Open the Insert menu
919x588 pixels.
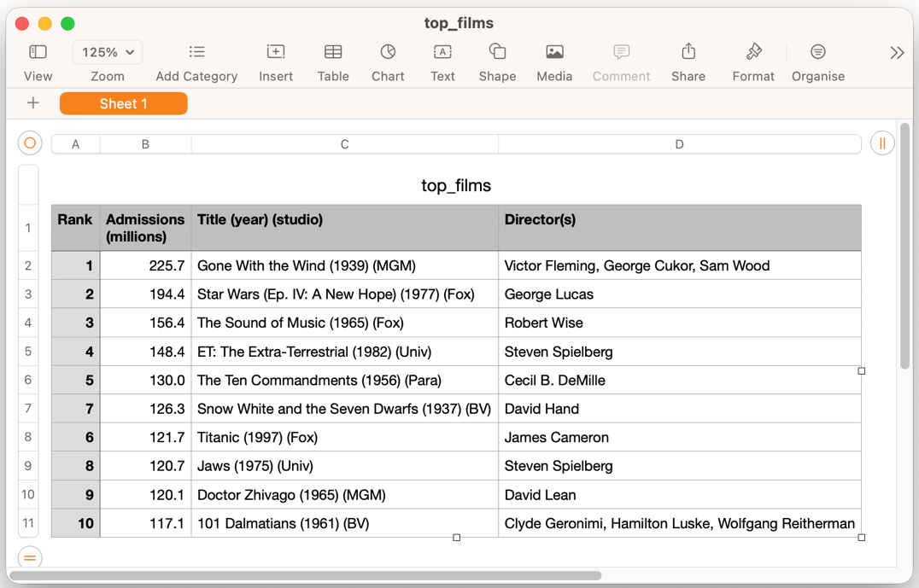click(276, 62)
